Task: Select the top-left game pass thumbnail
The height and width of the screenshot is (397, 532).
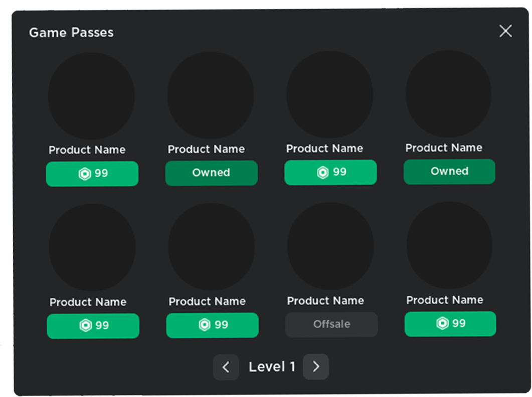Action: click(x=91, y=95)
